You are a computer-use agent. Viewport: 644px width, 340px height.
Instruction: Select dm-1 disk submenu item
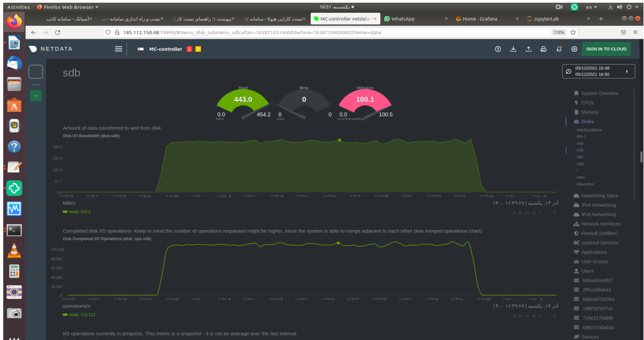click(x=581, y=136)
